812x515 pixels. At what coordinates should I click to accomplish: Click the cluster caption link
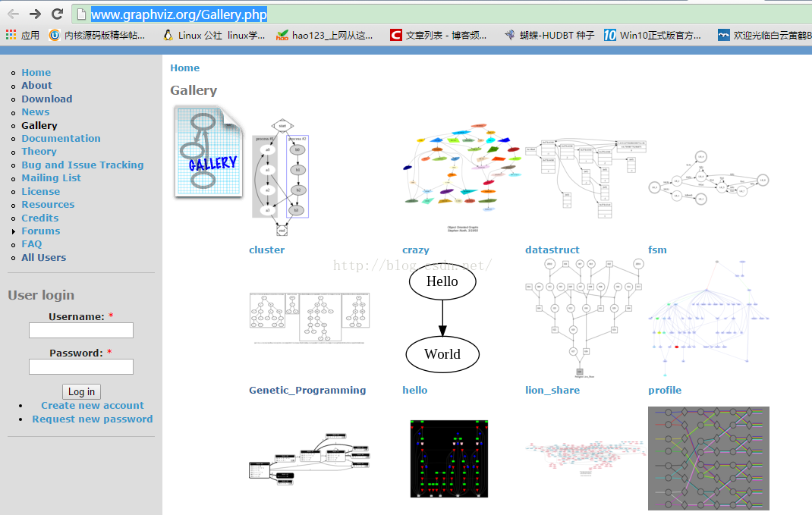pyautogui.click(x=266, y=250)
